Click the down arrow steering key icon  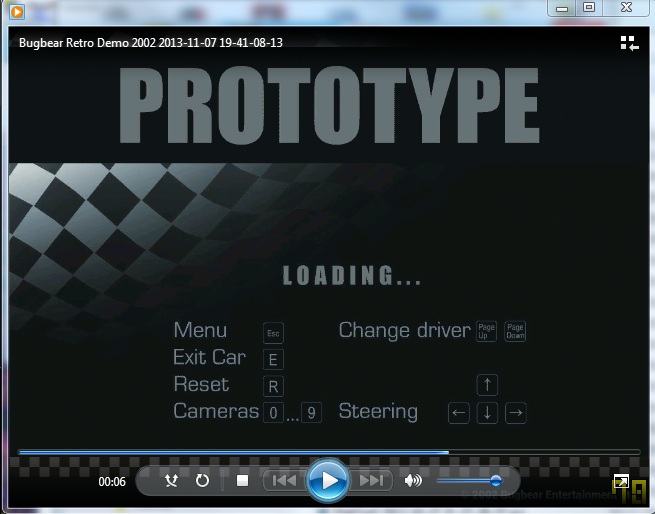click(x=487, y=413)
